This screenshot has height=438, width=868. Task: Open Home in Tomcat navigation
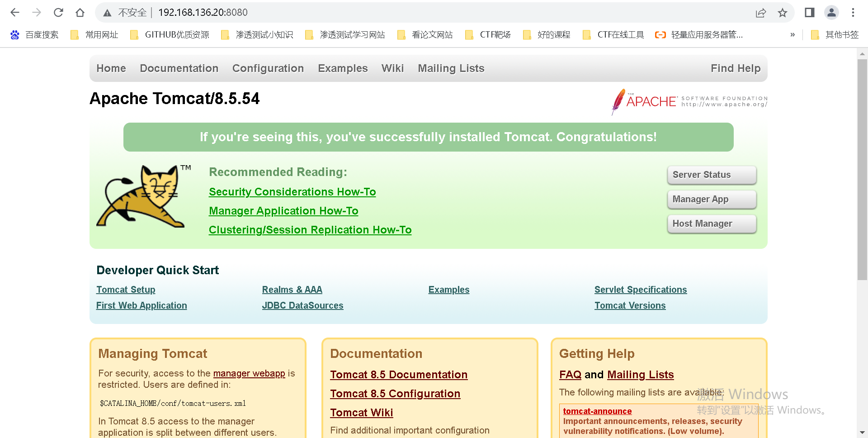point(111,68)
